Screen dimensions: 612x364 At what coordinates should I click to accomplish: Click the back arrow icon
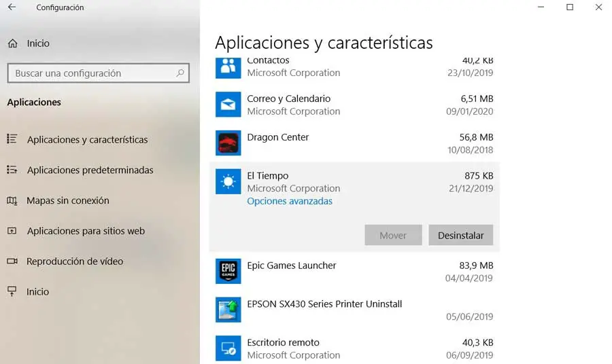pos(12,7)
